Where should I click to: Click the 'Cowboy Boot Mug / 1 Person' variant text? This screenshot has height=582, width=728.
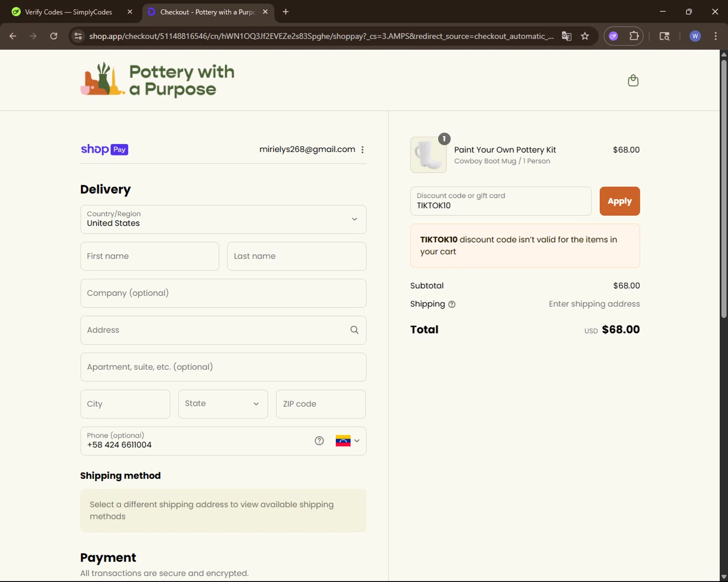[502, 161]
